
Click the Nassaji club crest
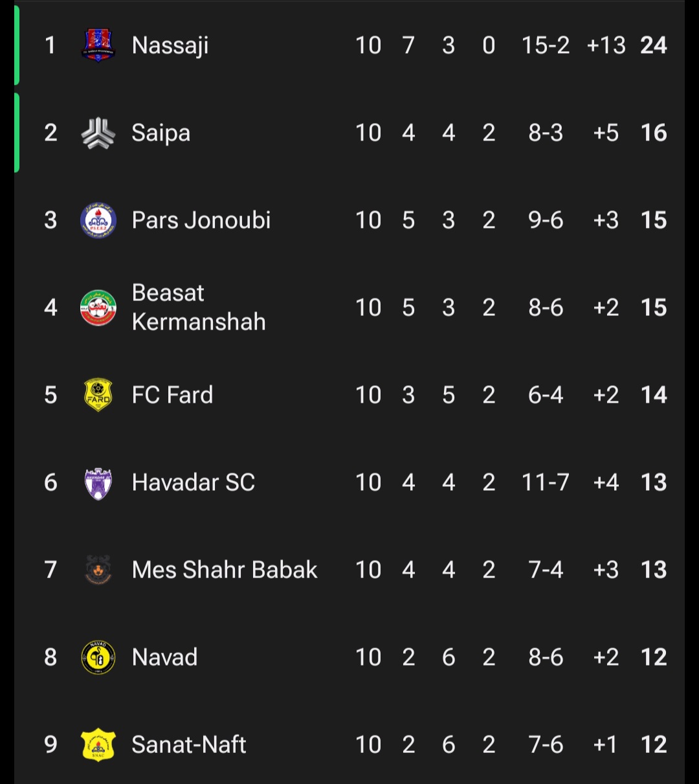click(98, 45)
